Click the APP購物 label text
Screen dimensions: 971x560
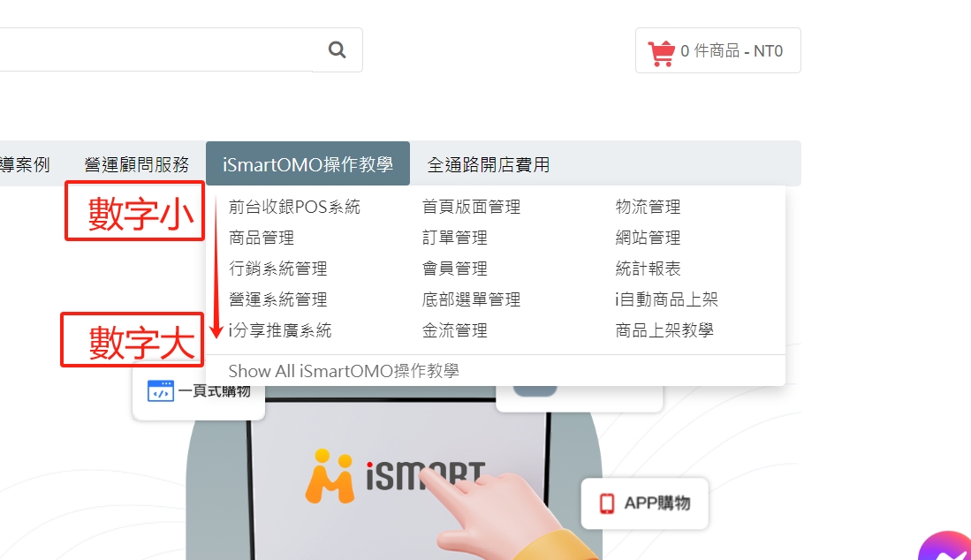point(657,503)
